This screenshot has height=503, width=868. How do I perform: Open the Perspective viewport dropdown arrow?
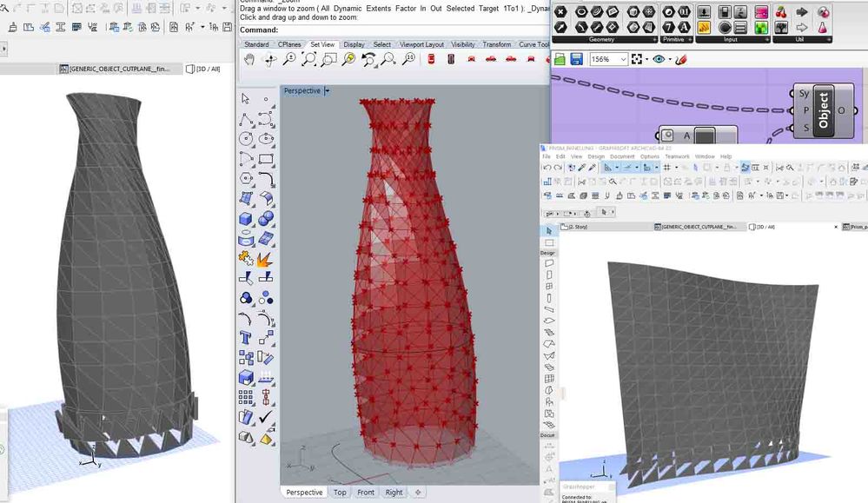[x=328, y=90]
